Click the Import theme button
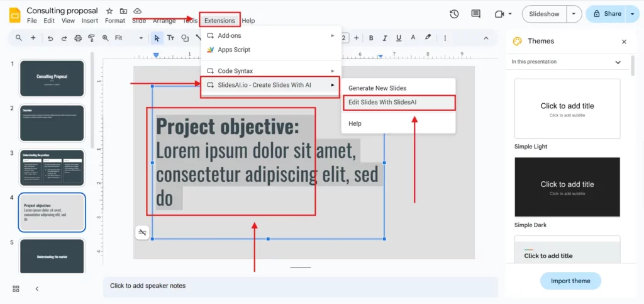The width and height of the screenshot is (644, 304). pos(570,281)
